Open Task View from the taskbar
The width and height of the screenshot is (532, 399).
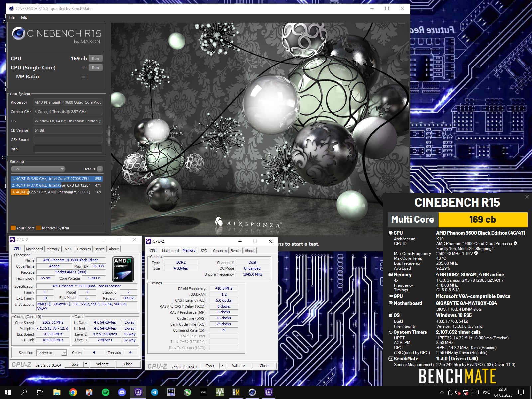coord(40,392)
